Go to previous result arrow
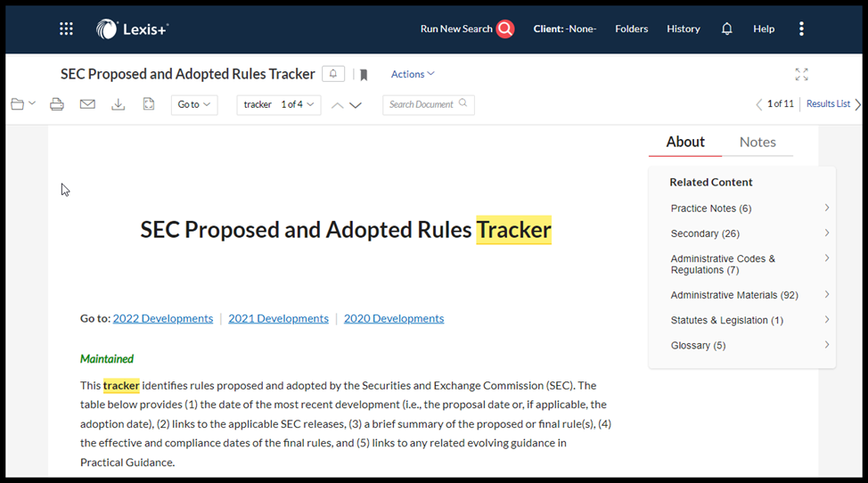Image resolution: width=868 pixels, height=483 pixels. 759,104
